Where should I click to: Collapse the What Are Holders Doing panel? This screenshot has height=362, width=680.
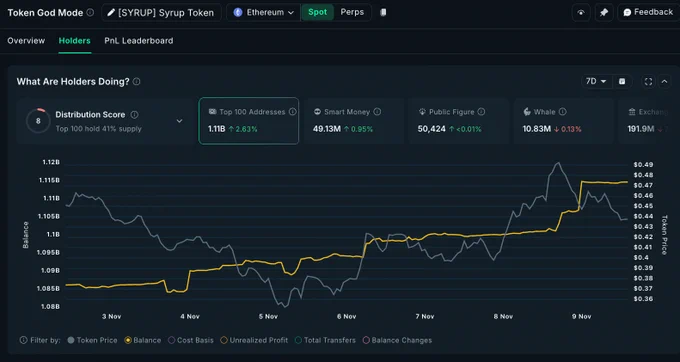click(x=664, y=82)
